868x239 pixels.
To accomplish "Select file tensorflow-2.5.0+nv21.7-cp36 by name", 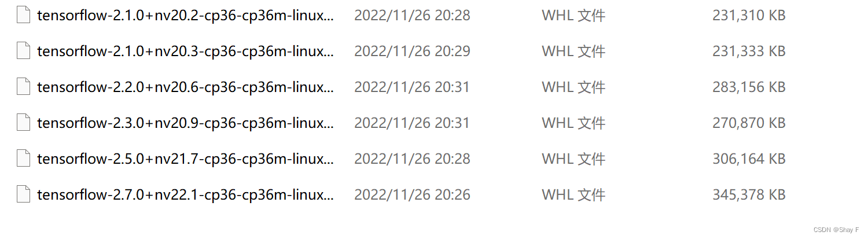I will 185,159.
